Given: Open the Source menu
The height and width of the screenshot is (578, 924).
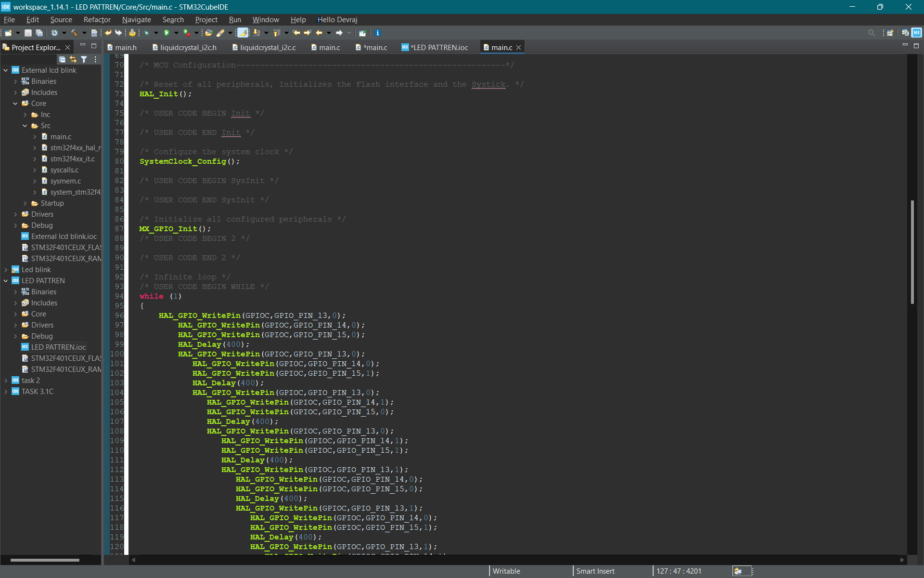Looking at the screenshot, I should tap(61, 20).
